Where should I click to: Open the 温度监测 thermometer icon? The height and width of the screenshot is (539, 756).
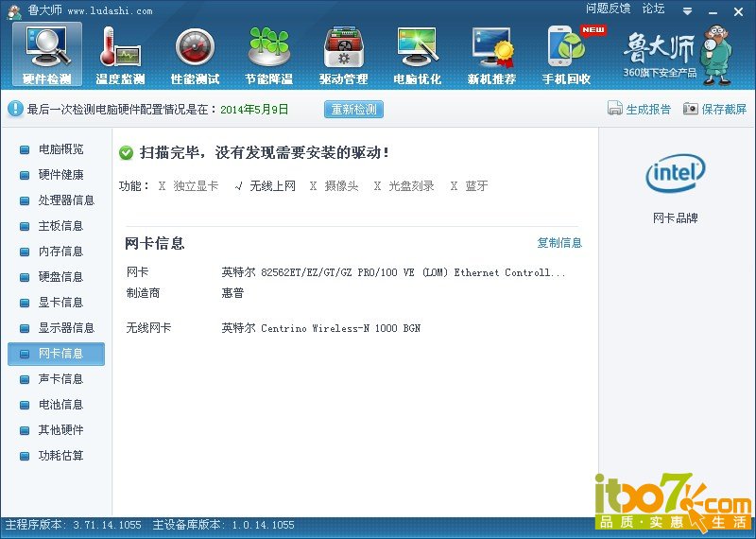point(120,47)
